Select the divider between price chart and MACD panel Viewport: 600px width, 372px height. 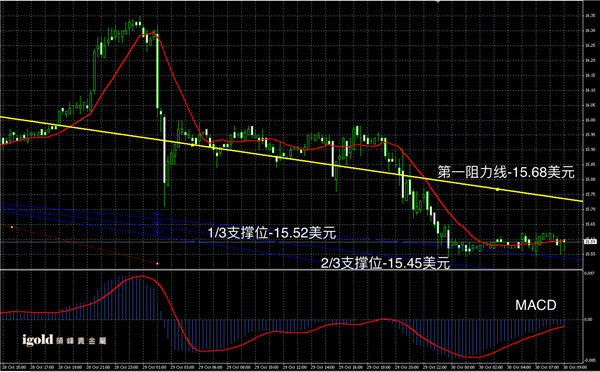pos(291,270)
